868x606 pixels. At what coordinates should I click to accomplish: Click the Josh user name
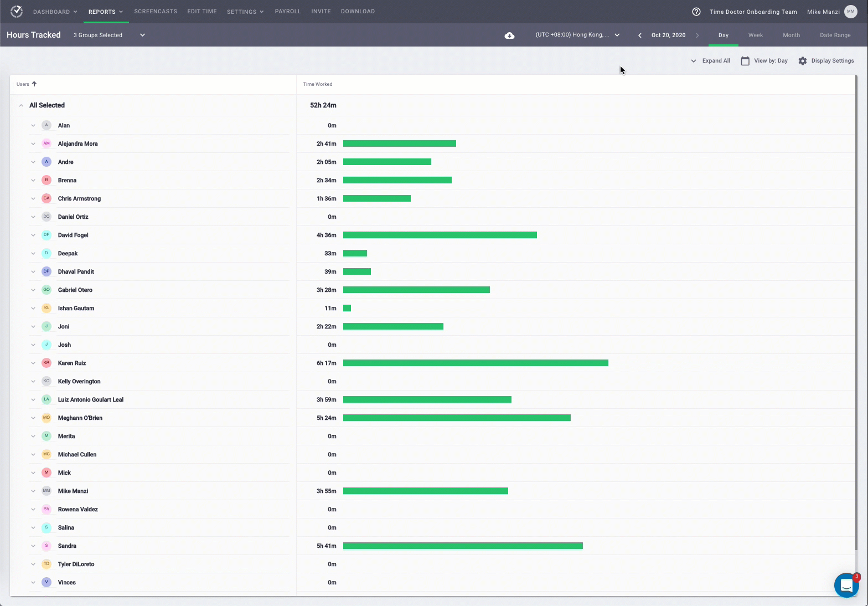tap(64, 345)
